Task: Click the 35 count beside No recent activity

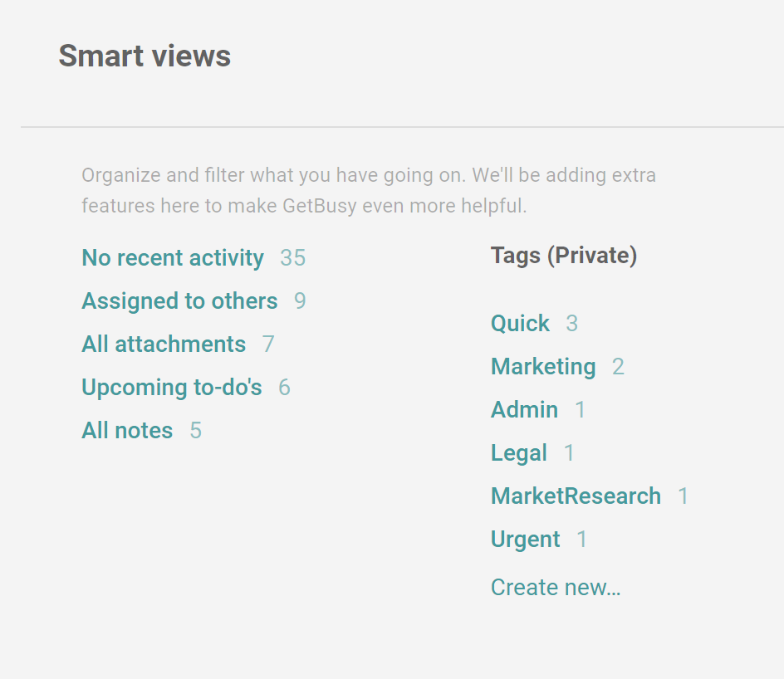Action: coord(292,258)
